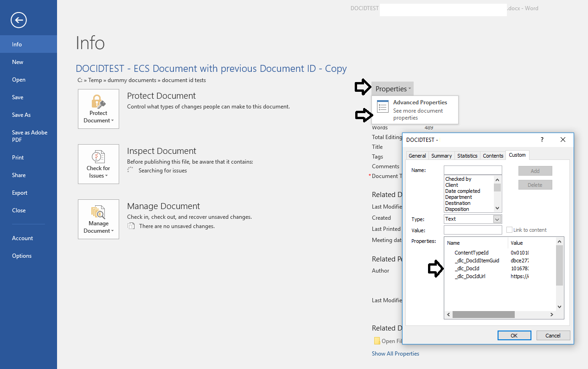588x369 pixels.
Task: Click the Manage Document icon button
Action: pos(98,219)
